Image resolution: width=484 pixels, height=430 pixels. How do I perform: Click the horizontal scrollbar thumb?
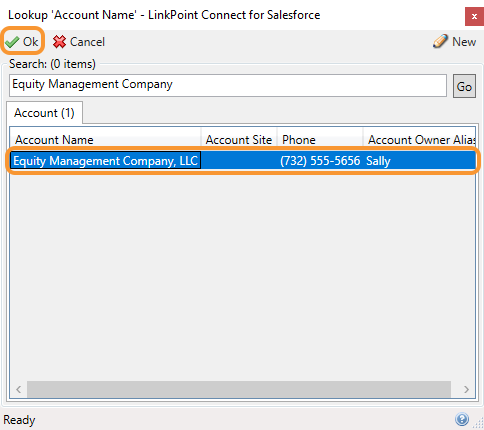coord(239,389)
